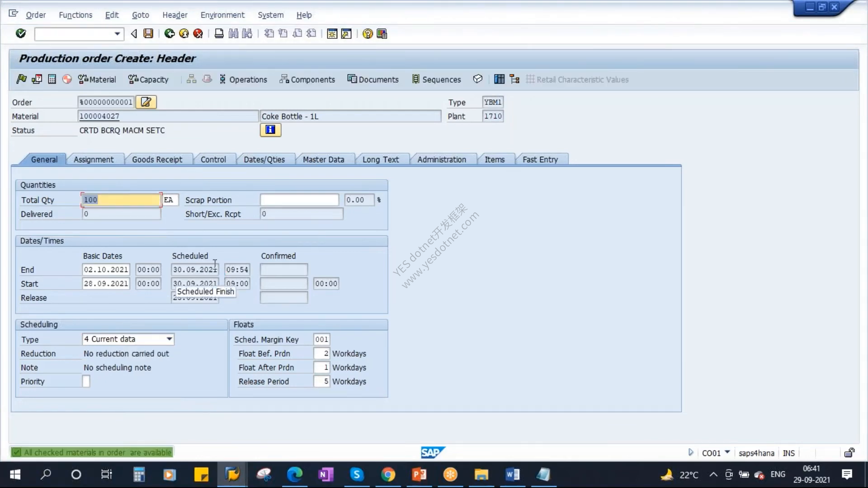Click the round red pie icon beside Material

[67, 79]
